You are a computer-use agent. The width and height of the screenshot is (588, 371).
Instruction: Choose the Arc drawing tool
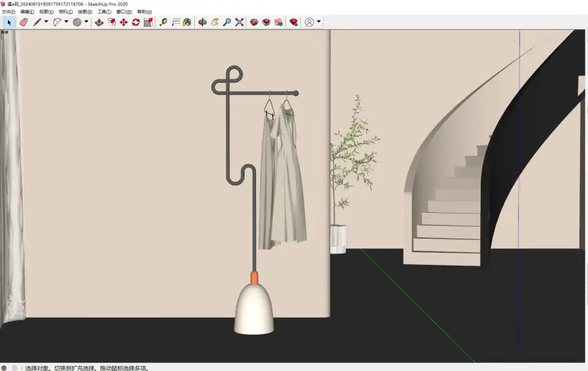point(57,23)
